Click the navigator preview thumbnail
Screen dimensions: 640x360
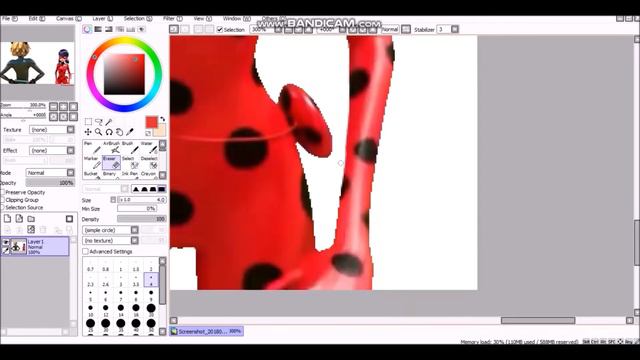pos(38,63)
